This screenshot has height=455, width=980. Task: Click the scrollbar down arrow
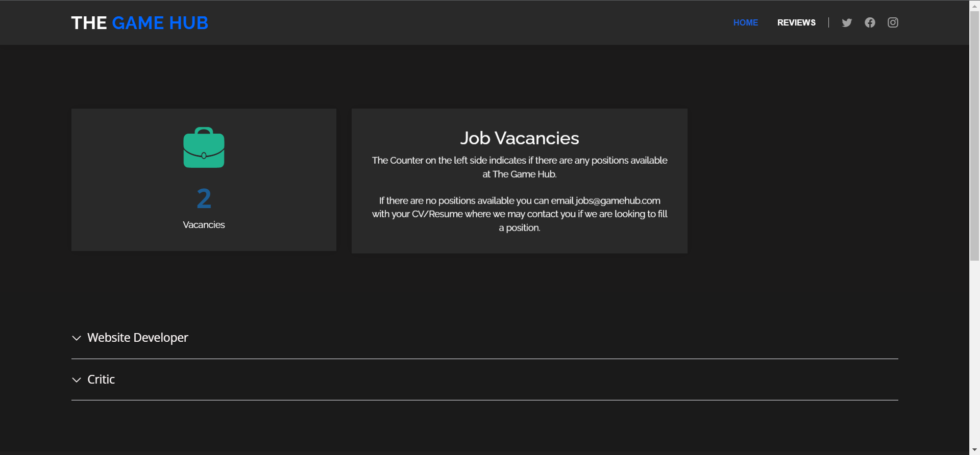pos(974,450)
